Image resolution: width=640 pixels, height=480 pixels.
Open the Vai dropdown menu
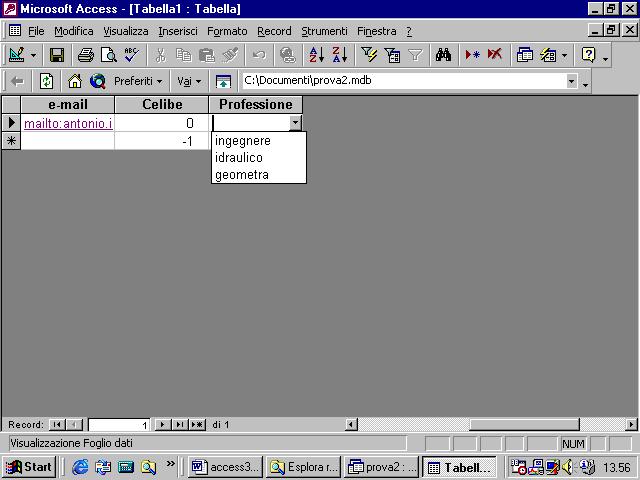(x=189, y=81)
